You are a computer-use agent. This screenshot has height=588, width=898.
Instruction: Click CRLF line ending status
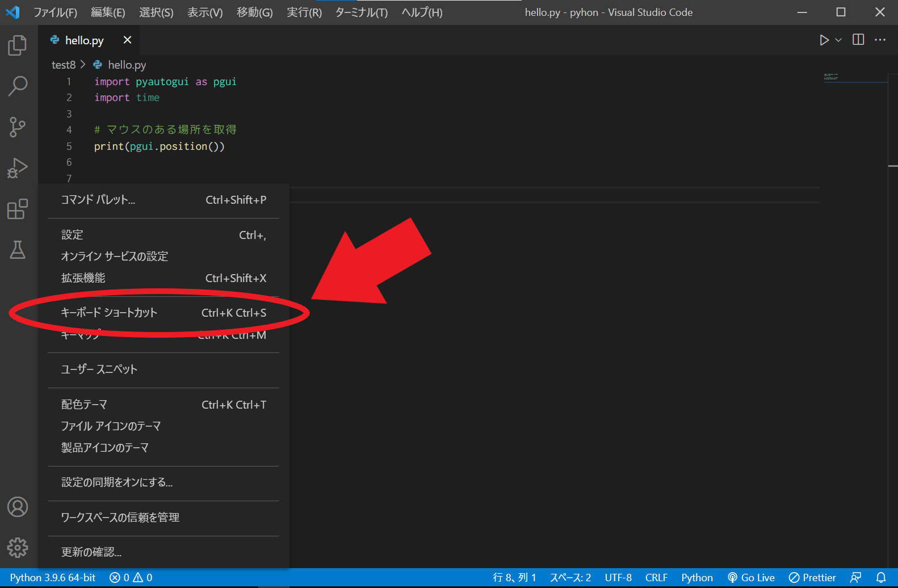point(656,578)
